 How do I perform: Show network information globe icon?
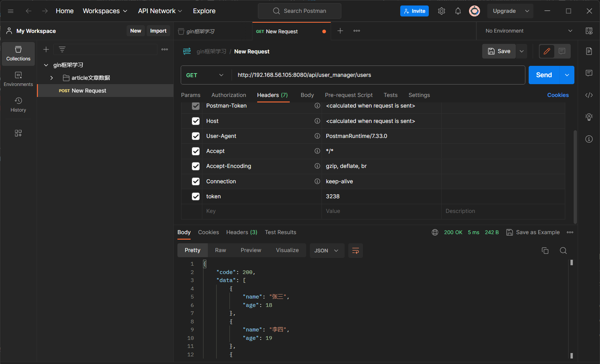(x=435, y=232)
